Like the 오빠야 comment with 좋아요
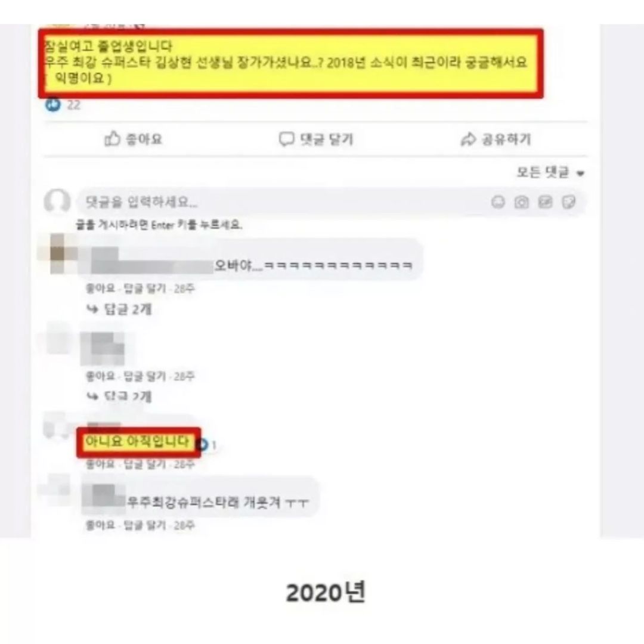Viewport: 644px width, 644px height. coord(100,289)
